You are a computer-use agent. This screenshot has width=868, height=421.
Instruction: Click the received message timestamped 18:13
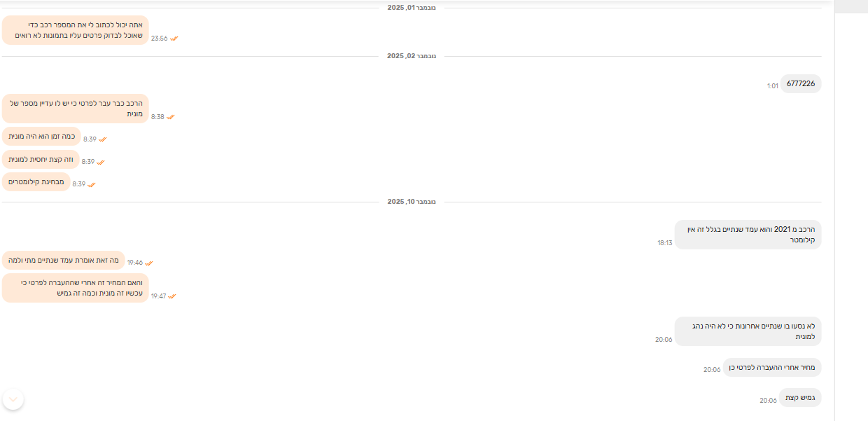pos(748,234)
